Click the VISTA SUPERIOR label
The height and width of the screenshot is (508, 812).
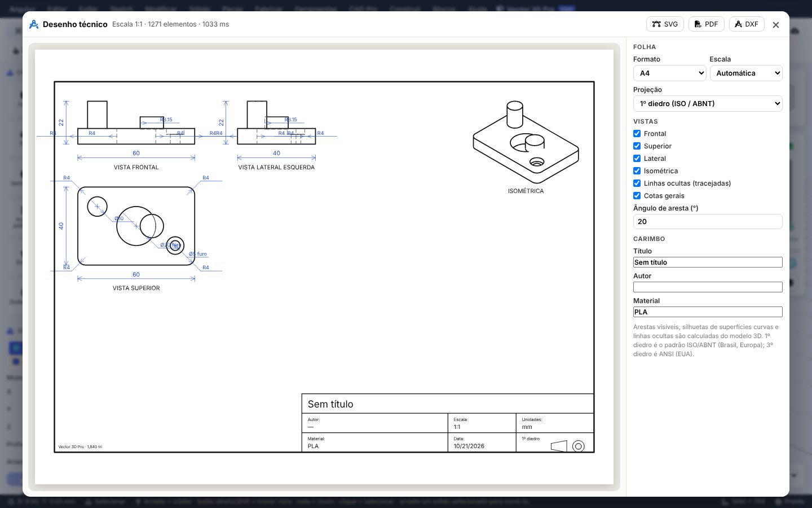tap(136, 288)
